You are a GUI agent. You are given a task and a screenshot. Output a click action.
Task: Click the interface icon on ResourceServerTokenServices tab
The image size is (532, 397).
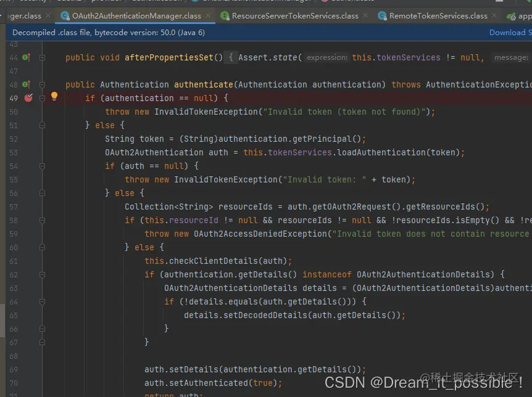225,16
